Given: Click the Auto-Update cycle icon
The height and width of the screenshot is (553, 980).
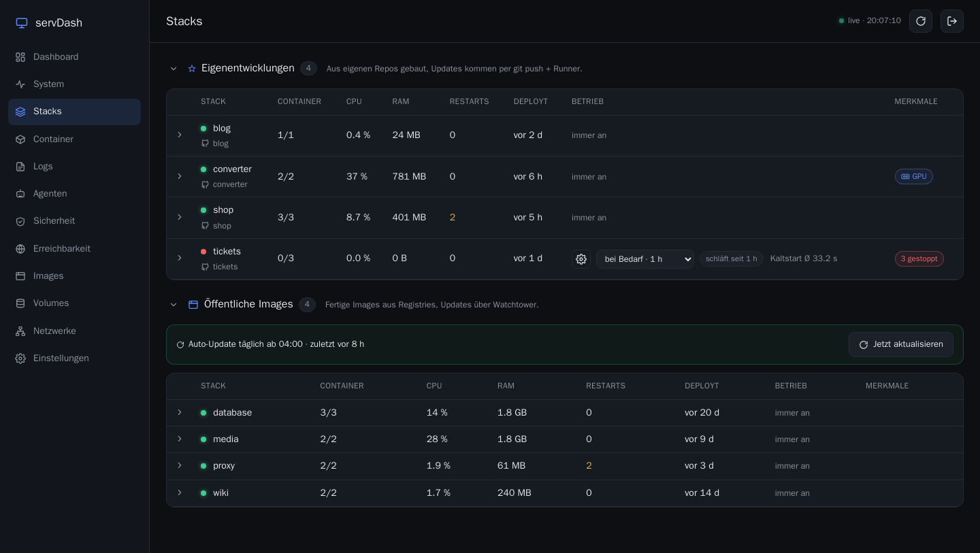Looking at the screenshot, I should pos(180,345).
